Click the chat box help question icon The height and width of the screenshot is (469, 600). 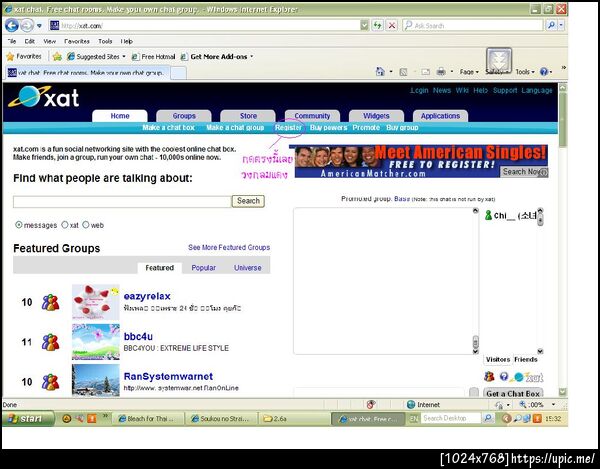504,377
